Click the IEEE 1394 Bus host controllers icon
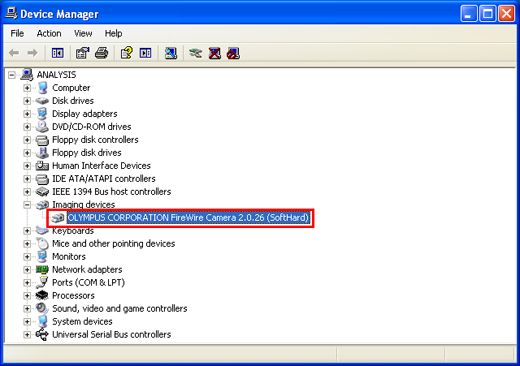Viewport: 520px width, 366px height. click(42, 192)
